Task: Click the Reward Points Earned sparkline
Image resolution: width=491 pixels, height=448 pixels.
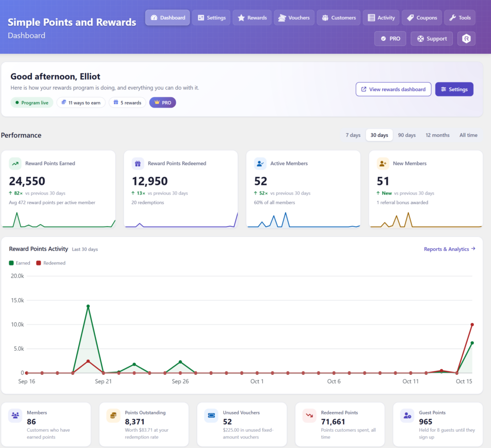Action: pyautogui.click(x=58, y=219)
